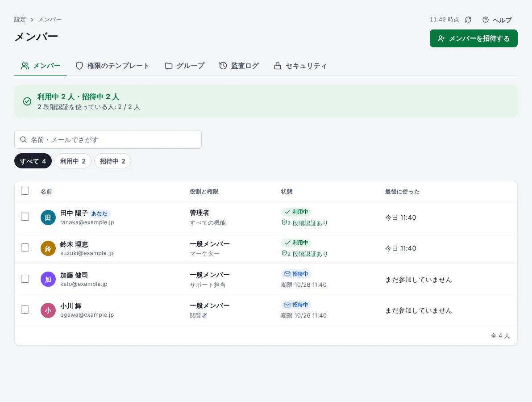
Task: Click the あなた label beside 田中 陽子
Action: (x=100, y=214)
